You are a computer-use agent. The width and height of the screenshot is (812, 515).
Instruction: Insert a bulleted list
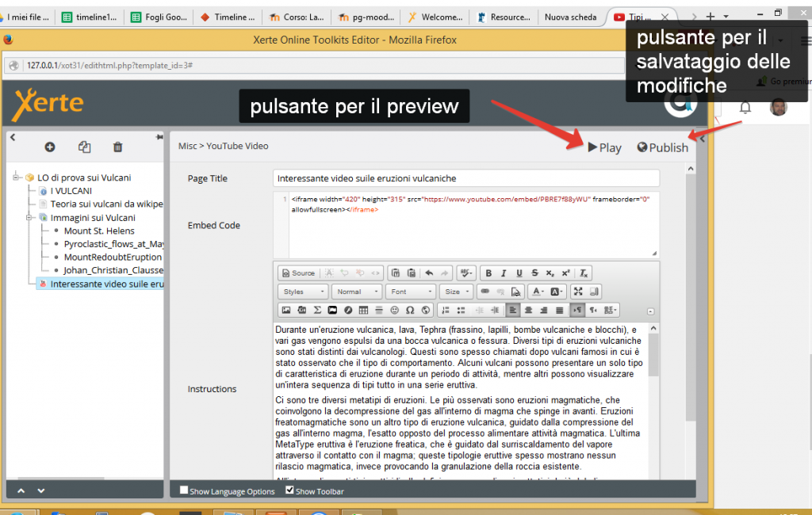click(461, 310)
